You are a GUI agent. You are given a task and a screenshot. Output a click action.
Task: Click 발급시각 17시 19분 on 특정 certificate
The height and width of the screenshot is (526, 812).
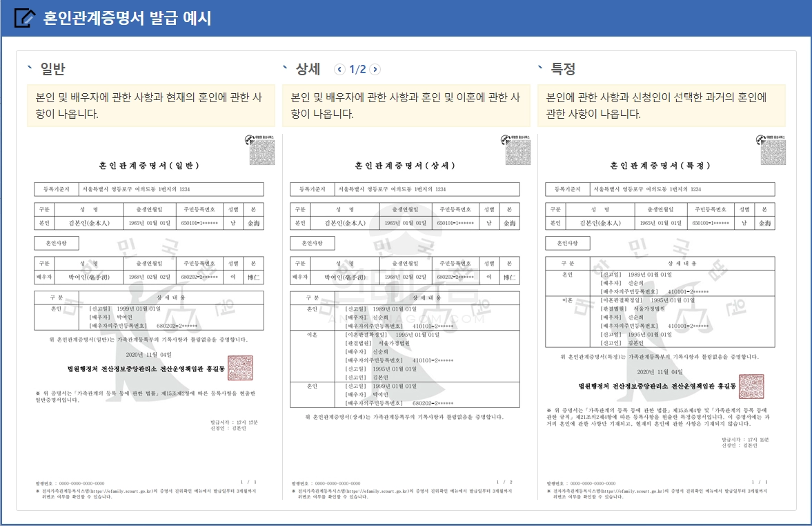[x=746, y=440]
